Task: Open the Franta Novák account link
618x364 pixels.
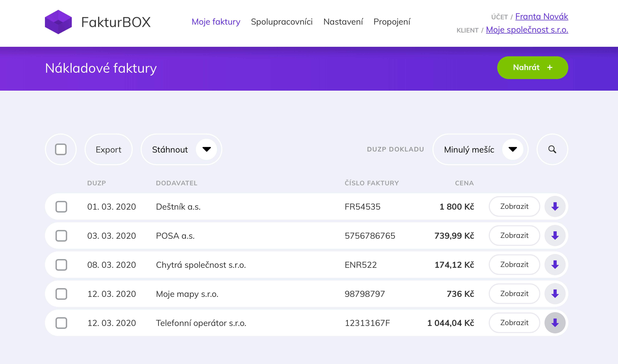Action: point(541,16)
